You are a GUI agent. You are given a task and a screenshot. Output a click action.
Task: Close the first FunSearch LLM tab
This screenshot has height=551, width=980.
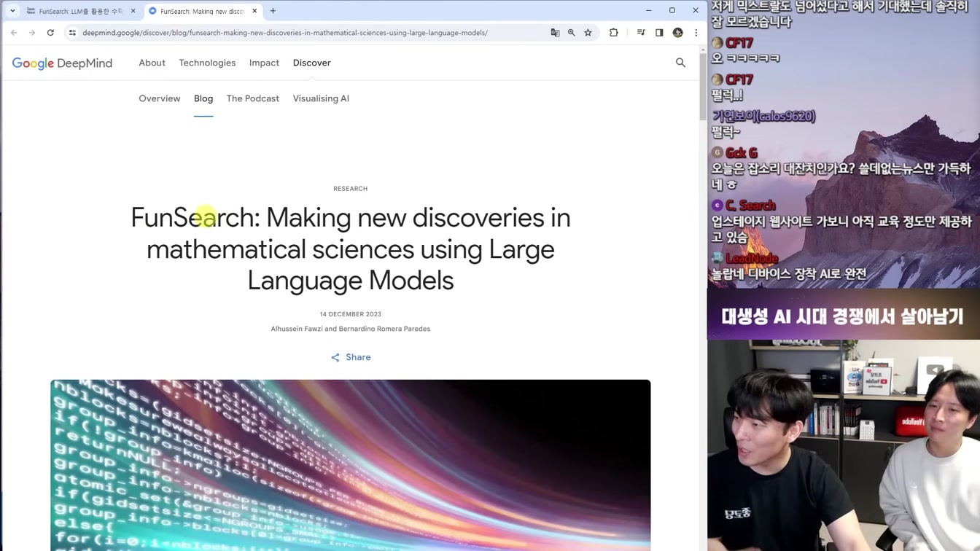[133, 11]
